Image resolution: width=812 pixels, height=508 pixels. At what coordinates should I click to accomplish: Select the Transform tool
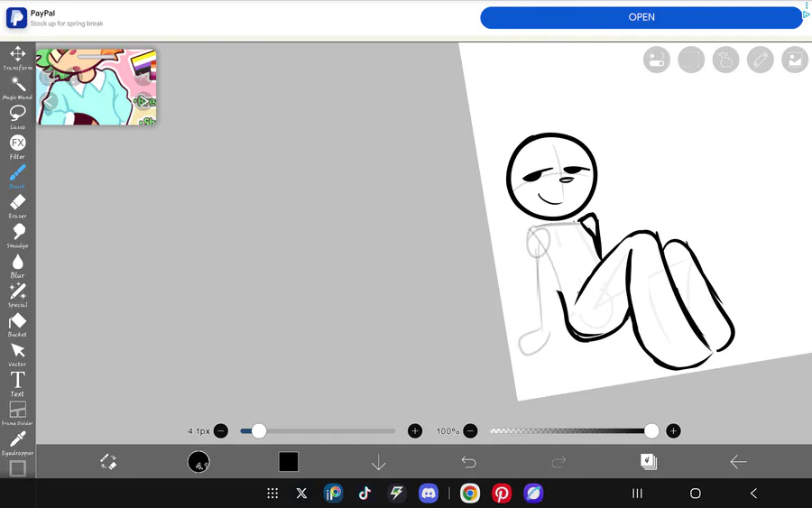[18, 58]
